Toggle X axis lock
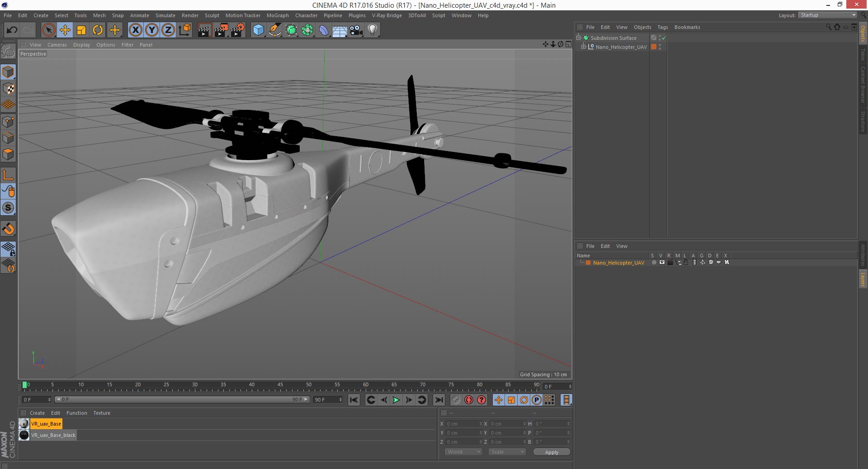The height and width of the screenshot is (469, 868). [136, 30]
